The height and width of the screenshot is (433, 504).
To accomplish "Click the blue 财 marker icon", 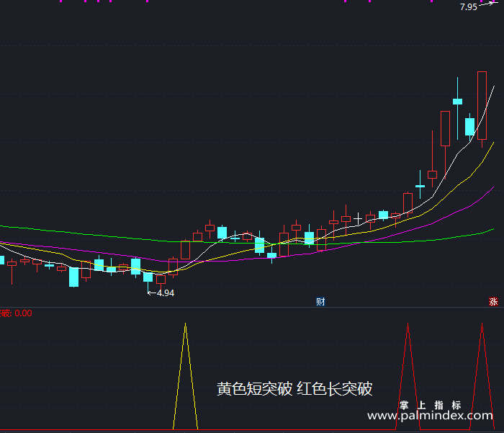I will (x=320, y=302).
